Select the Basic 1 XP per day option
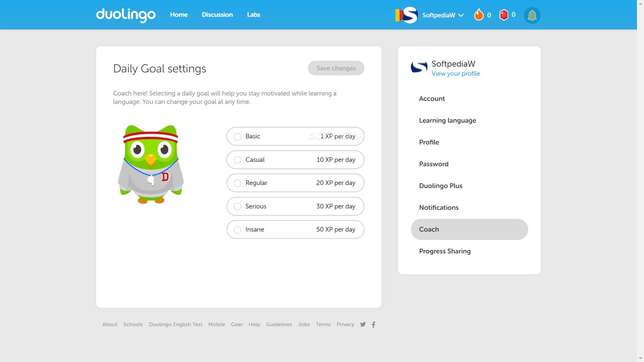The height and width of the screenshot is (362, 644). tap(237, 136)
